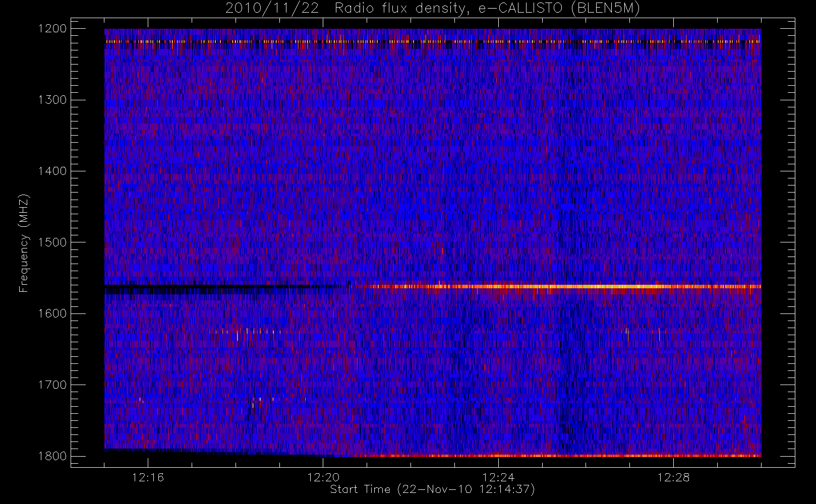Click the red-orange band along 1800 MHz
The image size is (816, 504).
(x=557, y=456)
